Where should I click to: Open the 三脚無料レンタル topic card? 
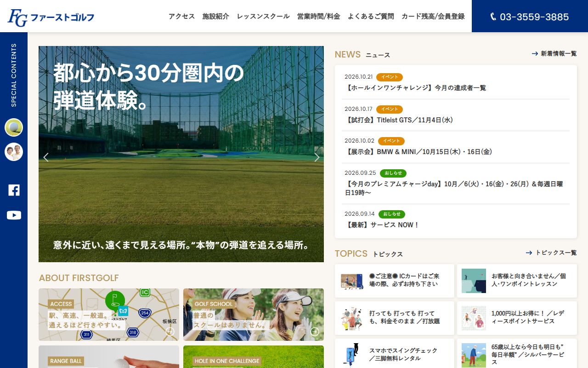pyautogui.click(x=395, y=353)
